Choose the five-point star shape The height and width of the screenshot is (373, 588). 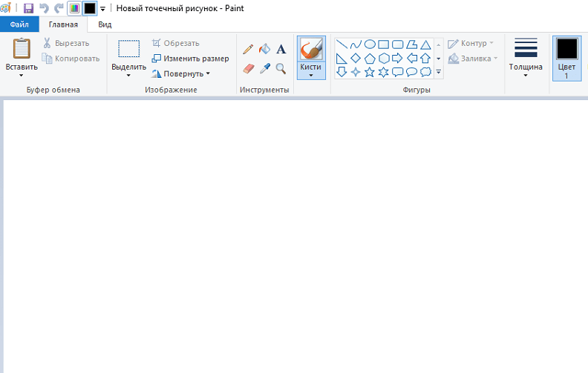click(x=369, y=72)
